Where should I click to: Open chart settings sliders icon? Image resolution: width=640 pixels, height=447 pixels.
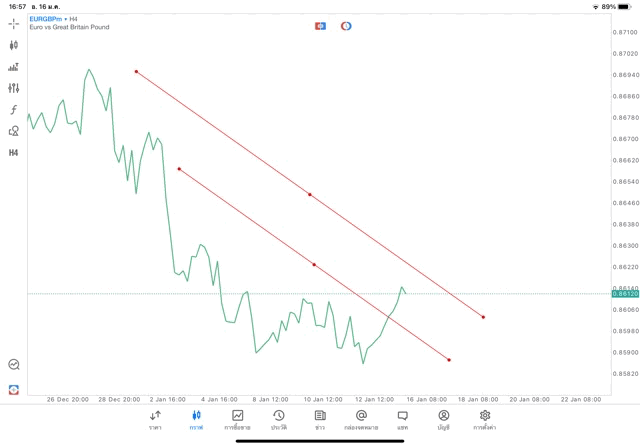click(x=14, y=88)
